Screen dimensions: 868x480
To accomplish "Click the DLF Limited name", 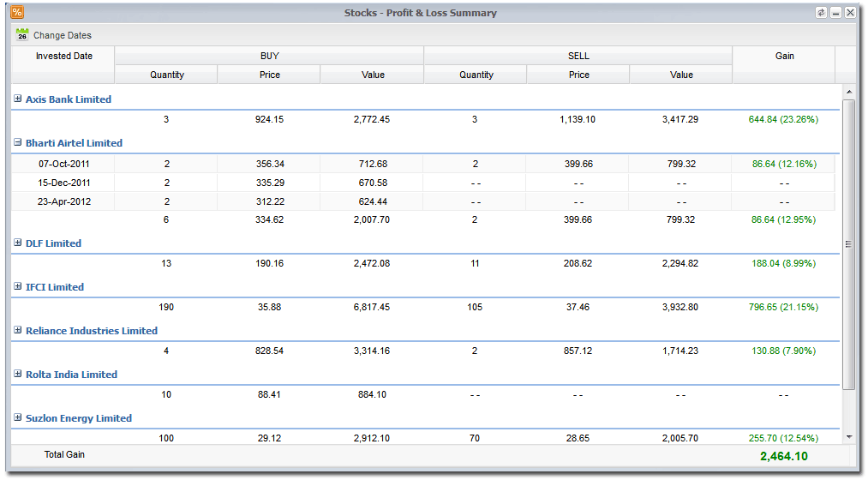I will click(53, 243).
